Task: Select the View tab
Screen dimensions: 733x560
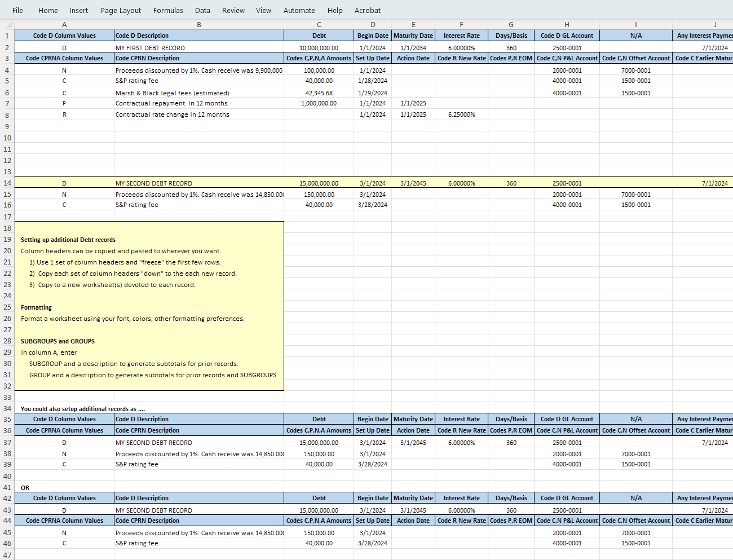Action: coord(263,10)
